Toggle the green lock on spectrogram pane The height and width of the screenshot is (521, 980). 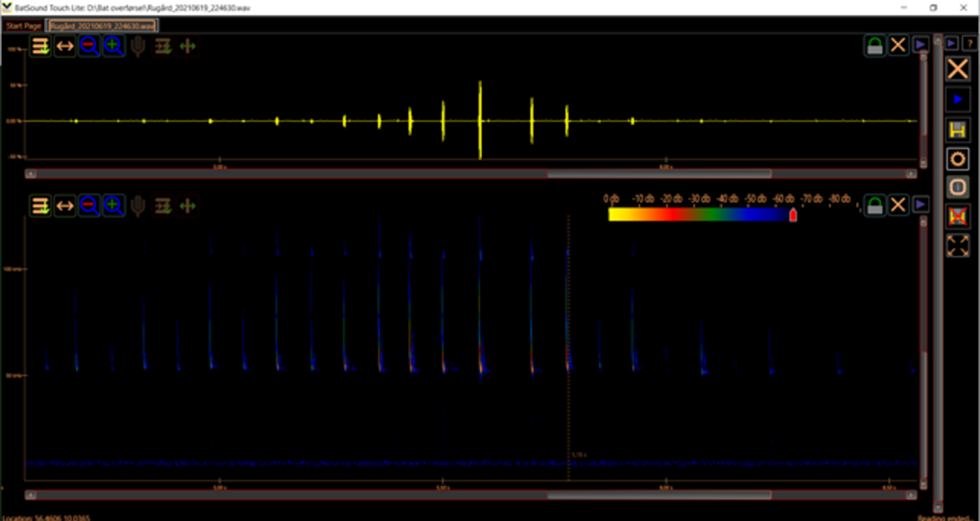pos(874,206)
